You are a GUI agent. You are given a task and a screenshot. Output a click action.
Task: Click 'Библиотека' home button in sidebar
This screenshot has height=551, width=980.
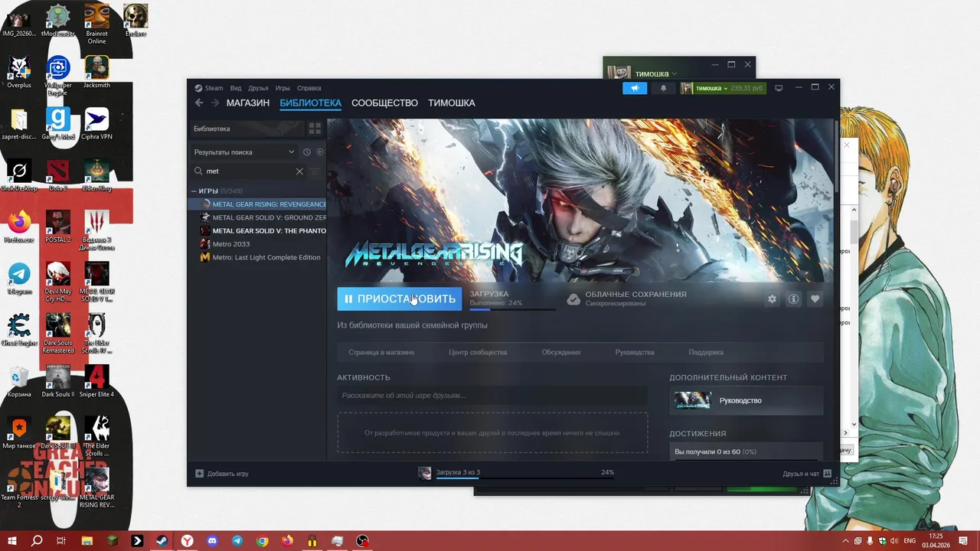(246, 129)
